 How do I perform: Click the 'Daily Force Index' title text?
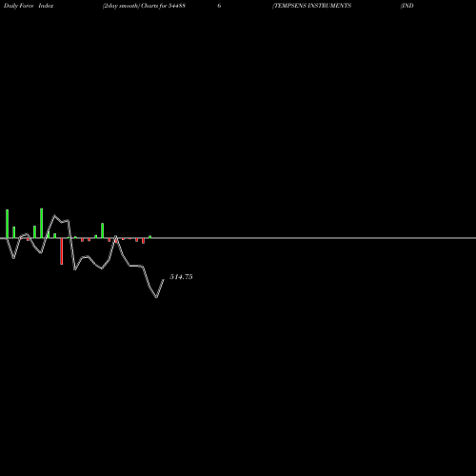coord(29,6)
